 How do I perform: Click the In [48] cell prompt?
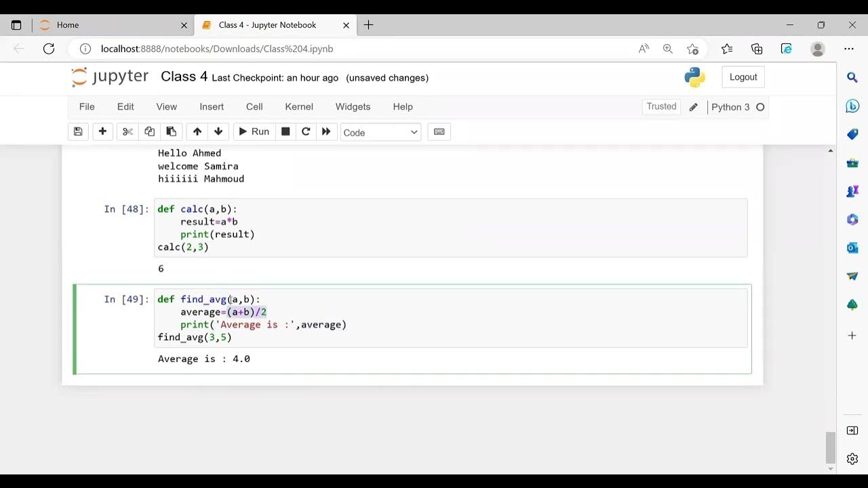point(126,209)
